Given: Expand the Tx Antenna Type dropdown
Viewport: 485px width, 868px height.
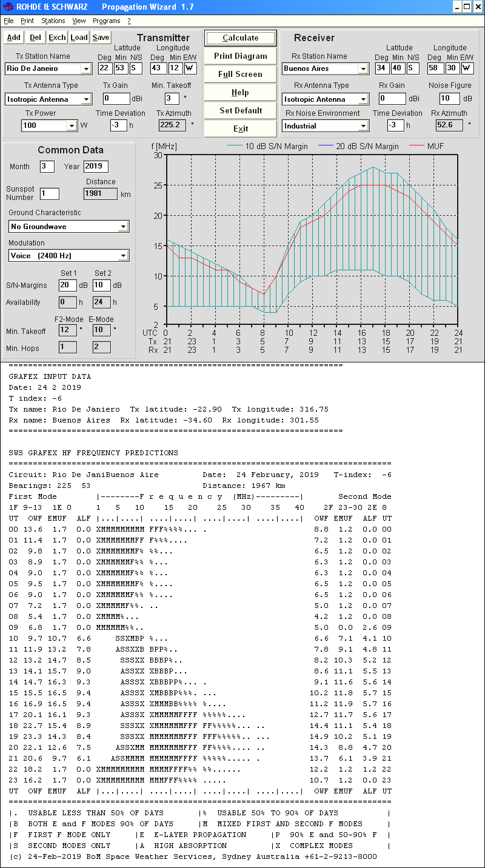Looking at the screenshot, I should pos(86,99).
